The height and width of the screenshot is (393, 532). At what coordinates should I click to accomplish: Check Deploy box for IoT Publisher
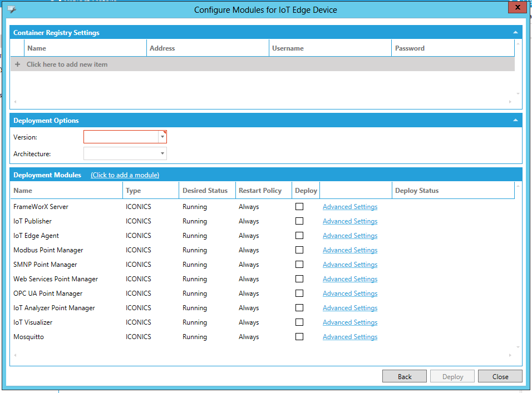(x=299, y=221)
